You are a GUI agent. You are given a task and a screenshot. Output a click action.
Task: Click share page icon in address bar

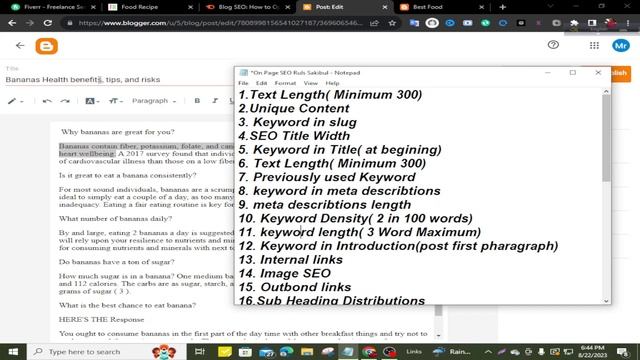tap(374, 23)
